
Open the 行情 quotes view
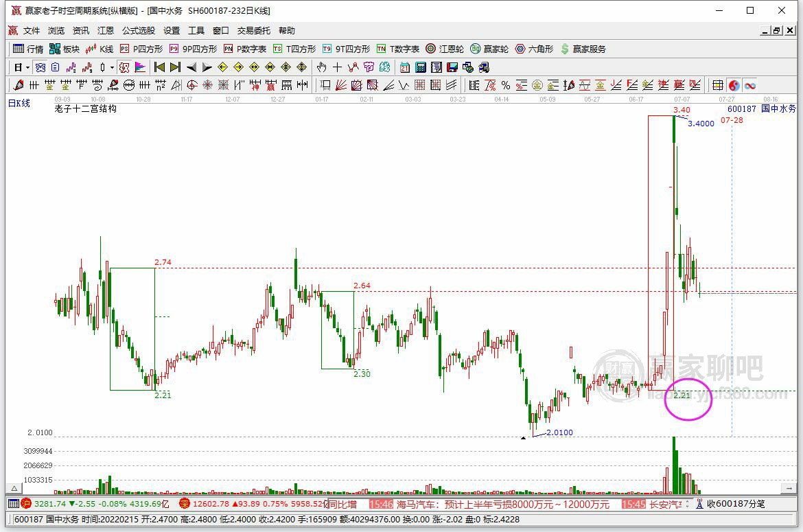[x=28, y=49]
